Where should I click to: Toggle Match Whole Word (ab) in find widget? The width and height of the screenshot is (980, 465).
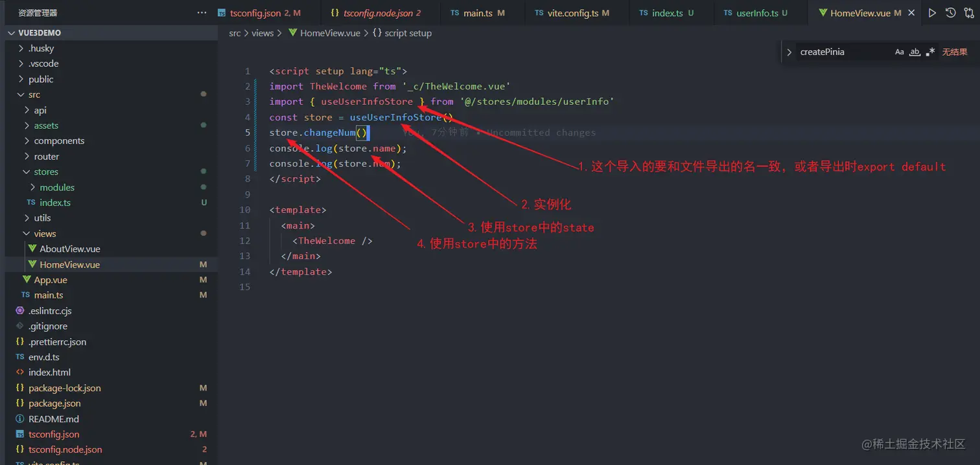pyautogui.click(x=915, y=52)
